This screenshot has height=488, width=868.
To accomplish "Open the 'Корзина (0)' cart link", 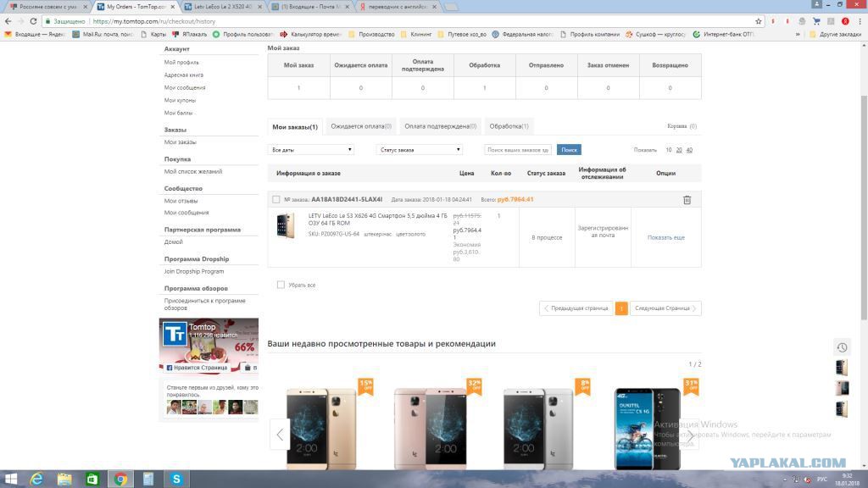I will (682, 126).
